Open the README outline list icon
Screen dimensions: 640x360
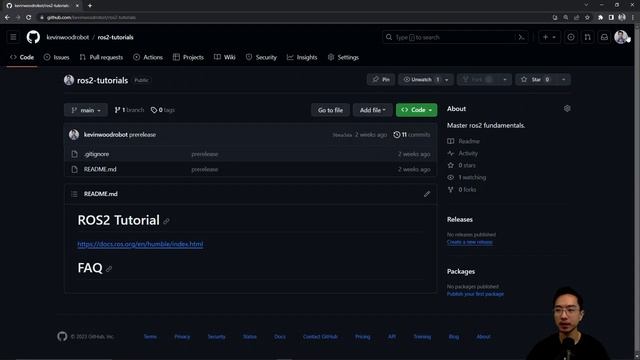74,194
